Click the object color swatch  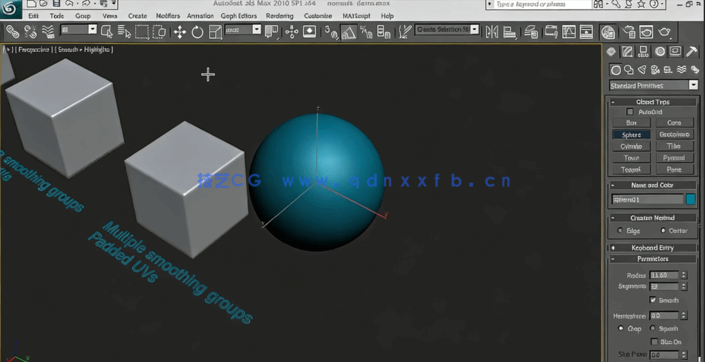coord(691,199)
